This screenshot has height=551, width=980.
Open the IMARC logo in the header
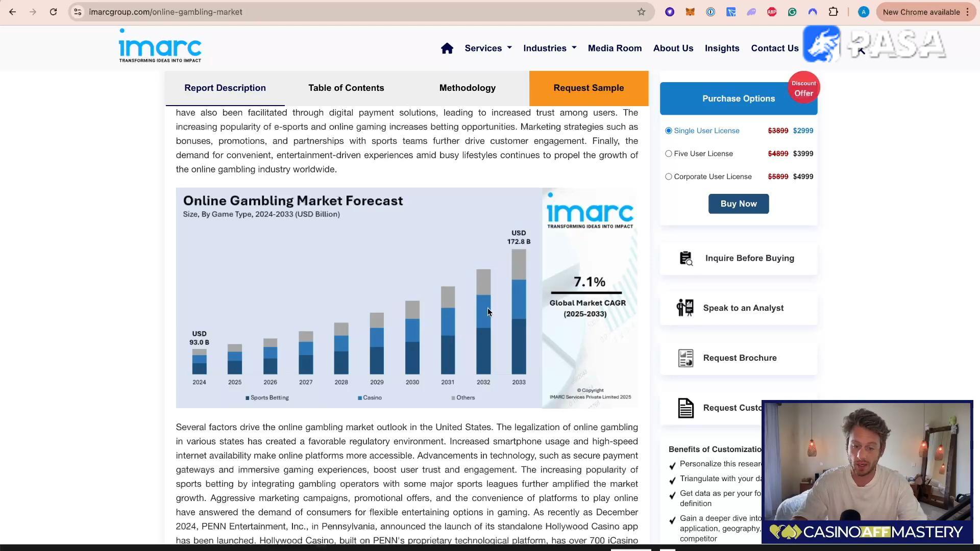point(160,45)
